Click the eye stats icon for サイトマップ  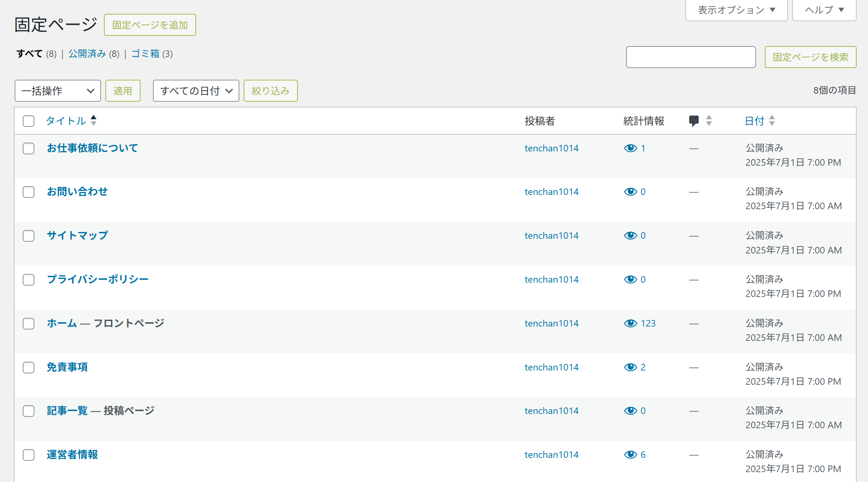pos(630,236)
